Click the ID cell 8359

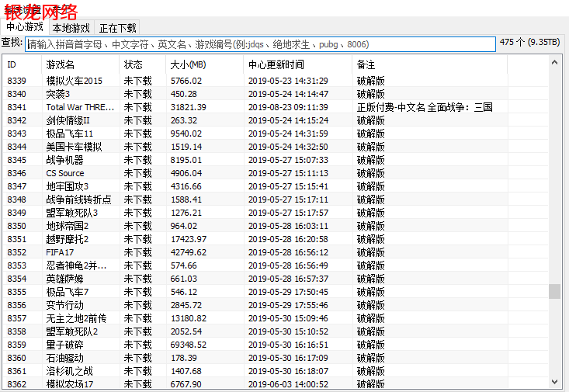17,345
